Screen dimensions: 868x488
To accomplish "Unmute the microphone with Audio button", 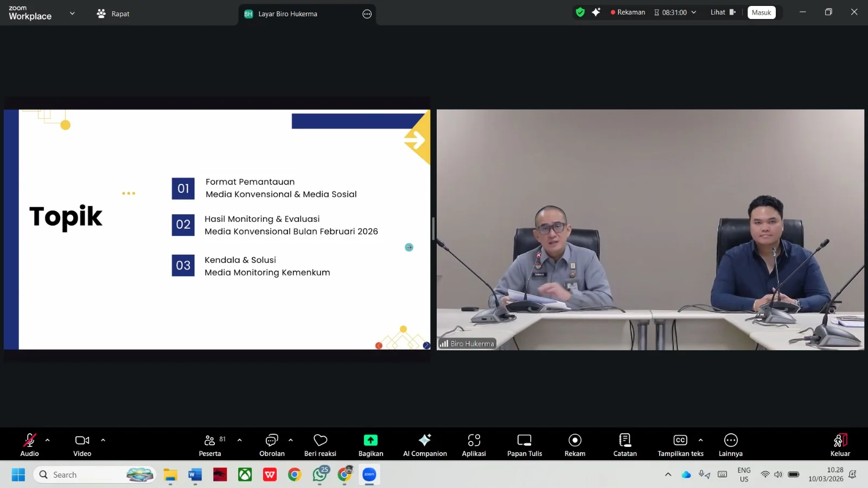I will [29, 445].
